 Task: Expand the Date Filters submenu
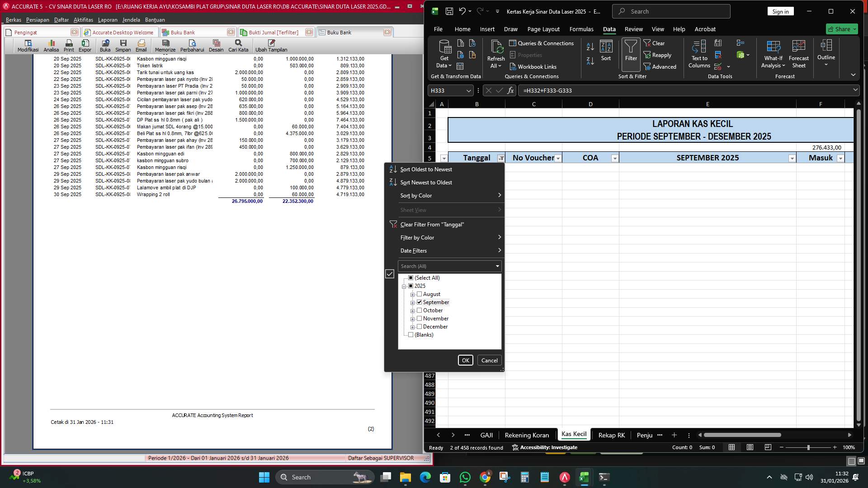(449, 250)
